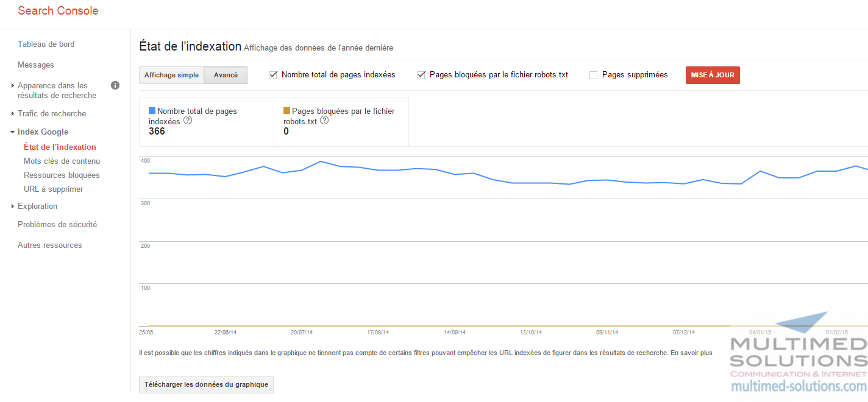Switch to Affichage simple view
This screenshot has height=402, width=868.
171,75
